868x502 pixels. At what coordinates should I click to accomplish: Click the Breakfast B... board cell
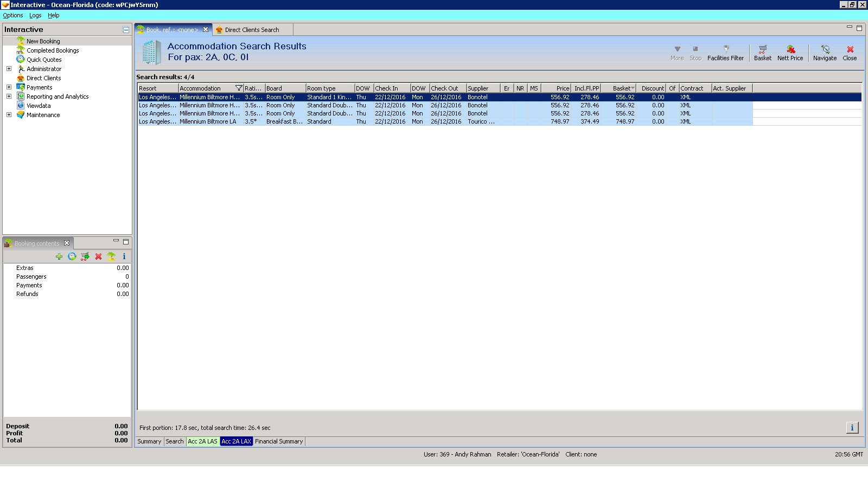pos(285,121)
